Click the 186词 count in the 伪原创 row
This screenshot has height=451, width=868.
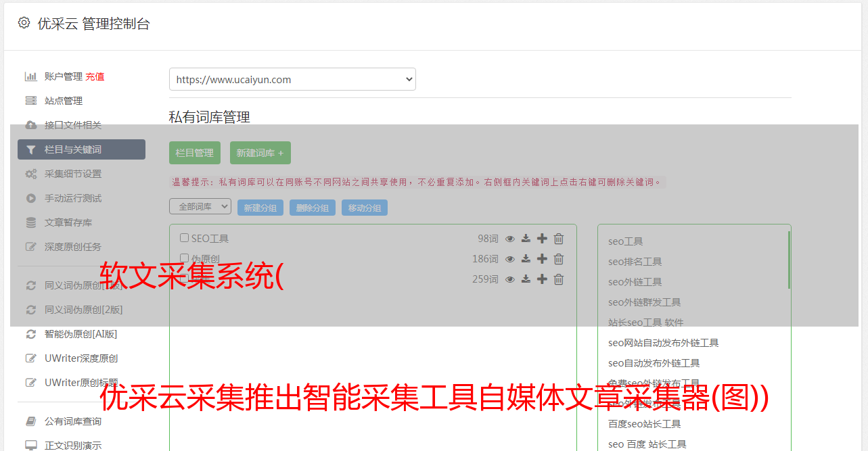point(485,259)
